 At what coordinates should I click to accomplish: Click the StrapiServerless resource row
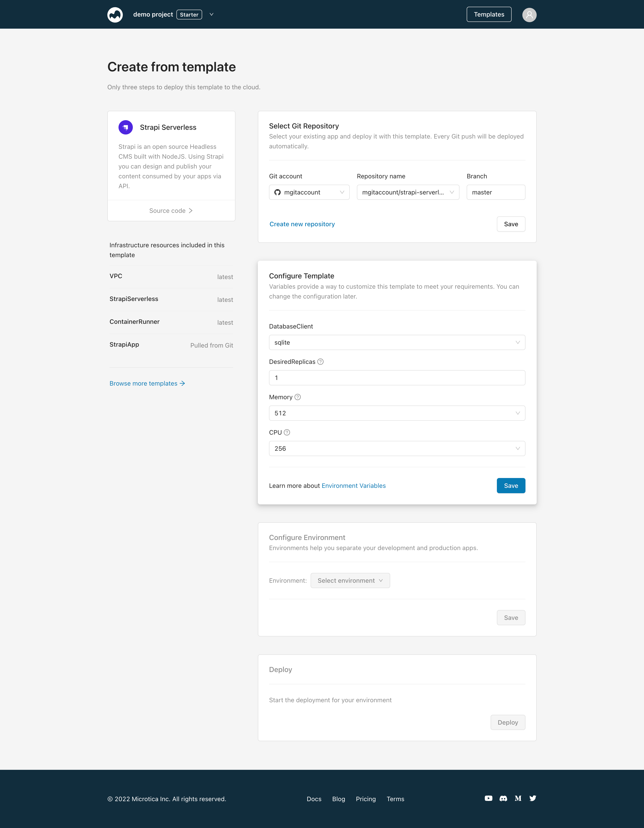[171, 299]
